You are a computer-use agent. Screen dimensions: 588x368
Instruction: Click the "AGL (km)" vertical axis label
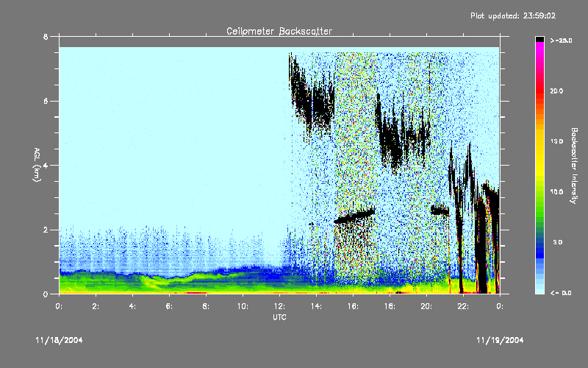point(37,165)
